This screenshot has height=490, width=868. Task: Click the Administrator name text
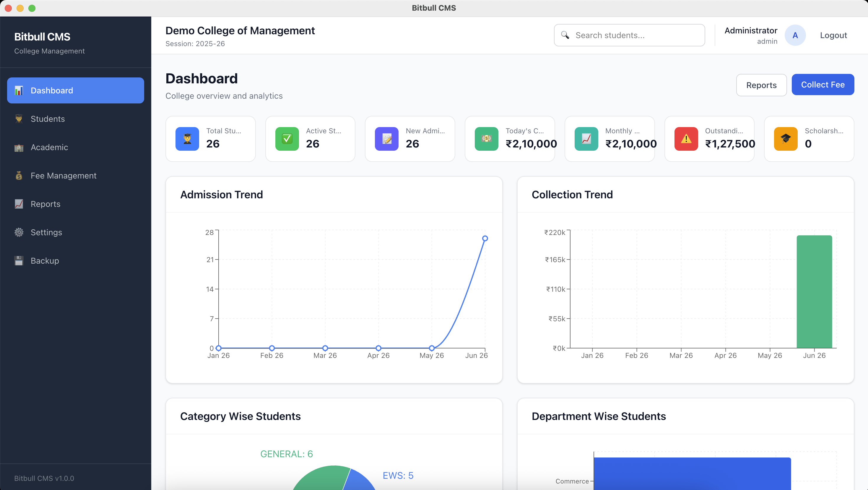[751, 30]
